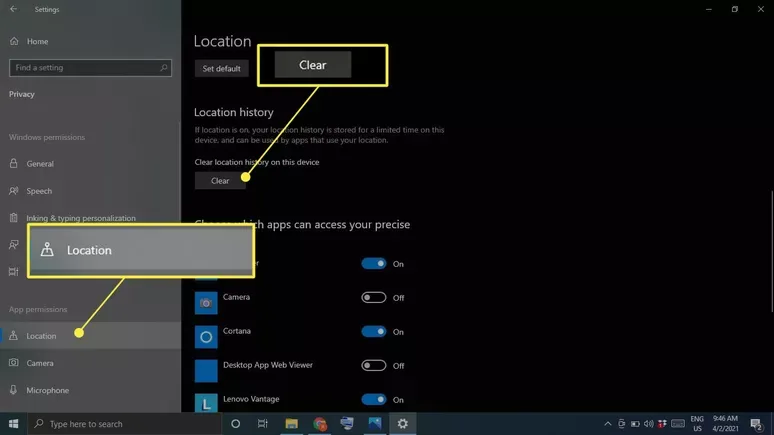Click the taskbar 'Type here to search' box
This screenshot has height=435, width=774.
click(124, 424)
